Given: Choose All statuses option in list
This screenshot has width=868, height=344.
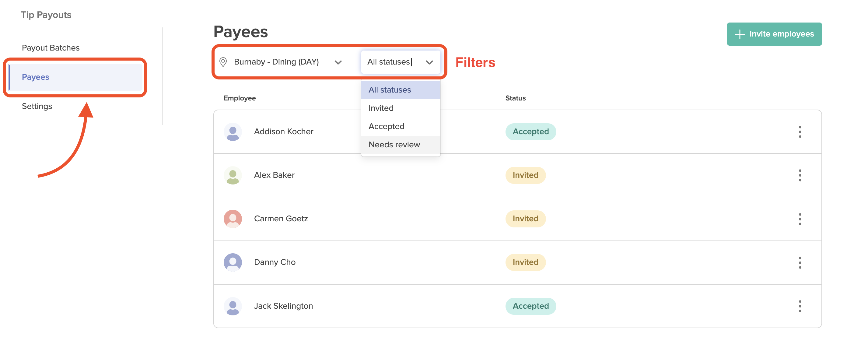Looking at the screenshot, I should (400, 90).
